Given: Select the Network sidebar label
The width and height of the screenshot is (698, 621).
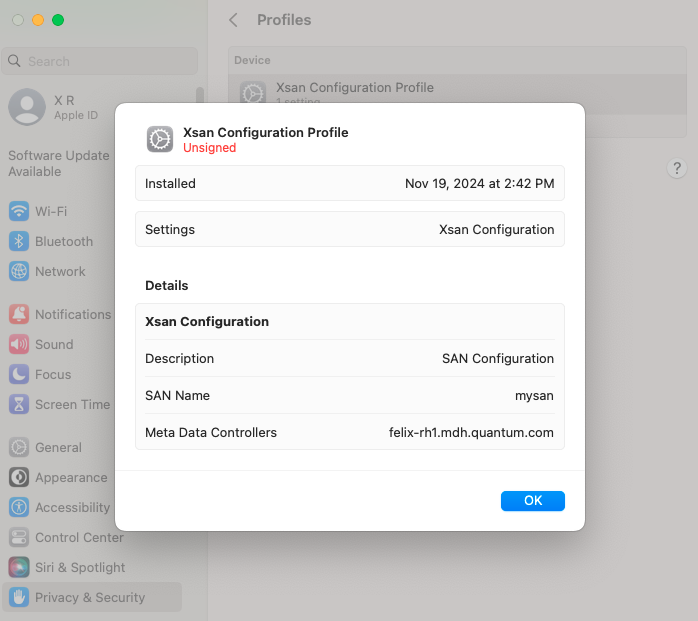Looking at the screenshot, I should pos(60,271).
